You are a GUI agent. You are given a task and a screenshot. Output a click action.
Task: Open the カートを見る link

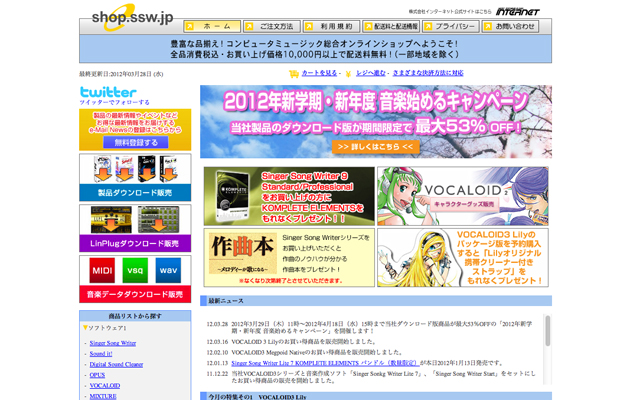tap(319, 73)
